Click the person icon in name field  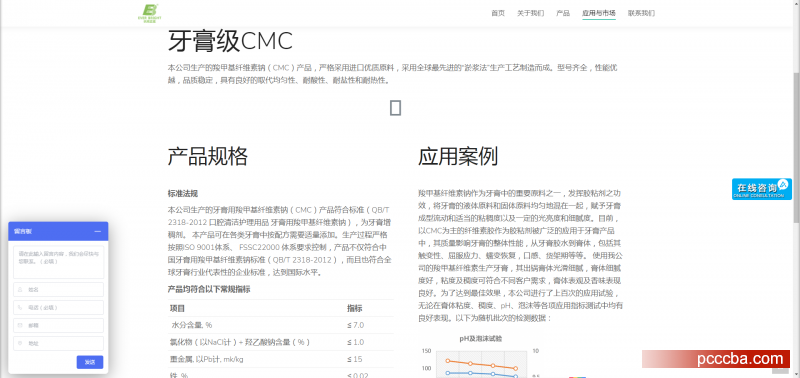pyautogui.click(x=20, y=289)
